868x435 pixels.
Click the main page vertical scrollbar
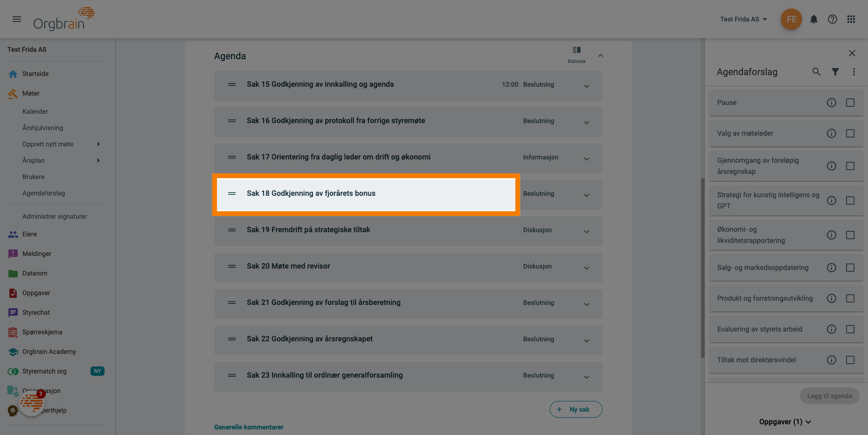[703, 268]
